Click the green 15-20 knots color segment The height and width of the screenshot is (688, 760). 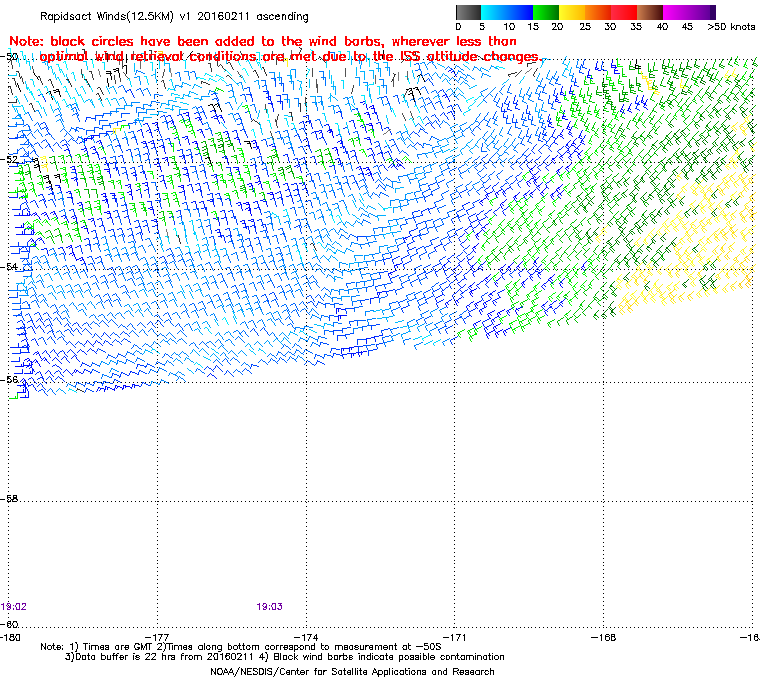click(546, 12)
